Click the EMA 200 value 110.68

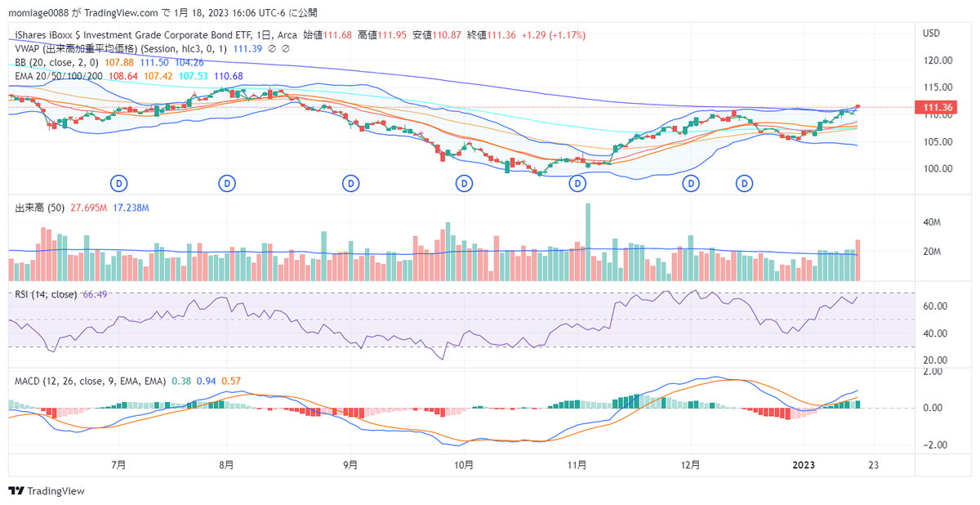[x=228, y=76]
